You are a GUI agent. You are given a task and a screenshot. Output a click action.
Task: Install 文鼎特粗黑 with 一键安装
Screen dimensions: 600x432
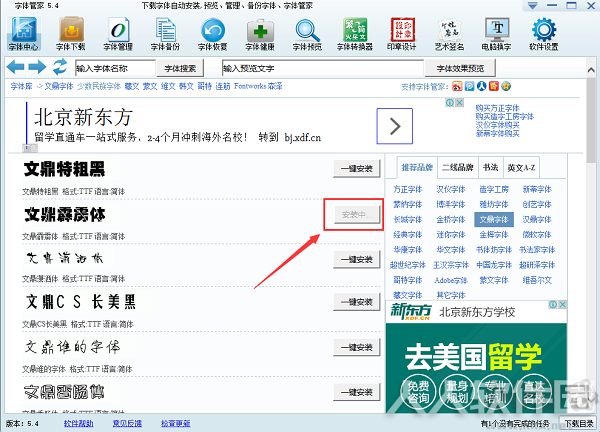coord(357,168)
